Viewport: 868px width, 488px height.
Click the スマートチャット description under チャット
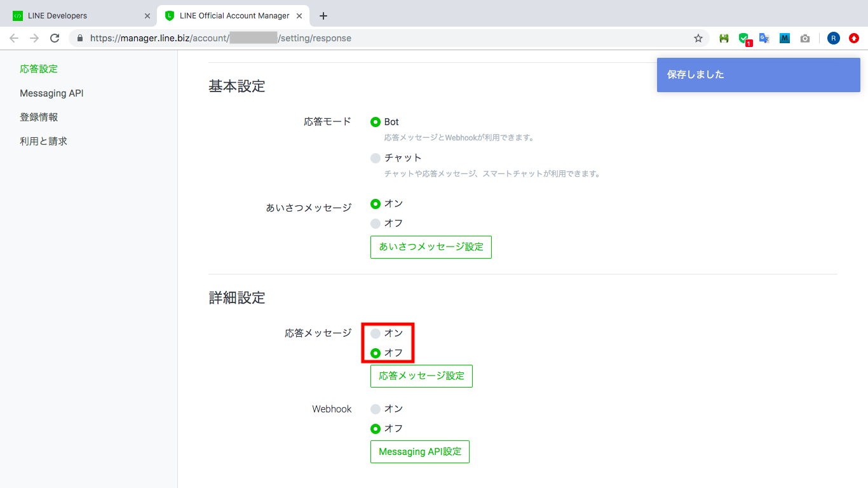pyautogui.click(x=492, y=173)
